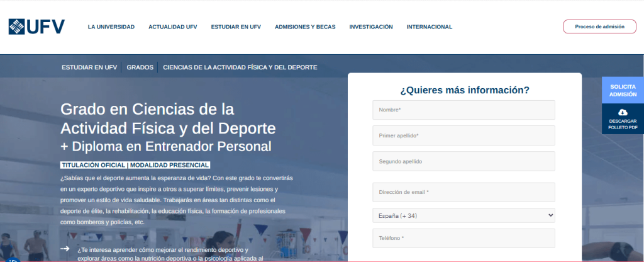Click the SOLICITA ADMISIÓN side button
The width and height of the screenshot is (644, 262).
coord(623,91)
